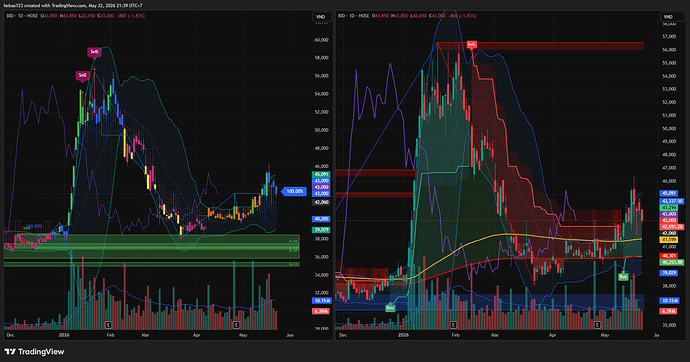Select the green 45,091 price label on the left chart
The height and width of the screenshot is (362, 690).
pos(321,175)
